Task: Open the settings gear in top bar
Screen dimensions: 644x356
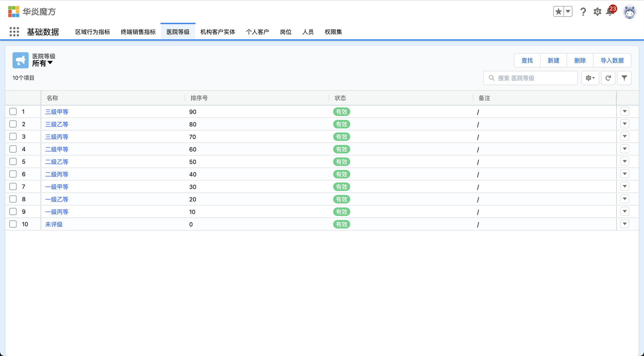Action: click(597, 12)
